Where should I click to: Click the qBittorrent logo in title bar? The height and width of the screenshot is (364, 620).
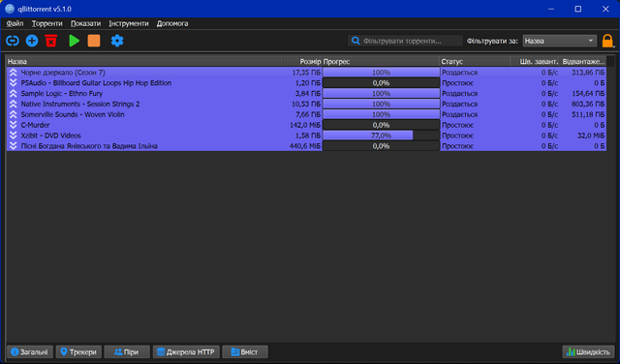(10, 9)
